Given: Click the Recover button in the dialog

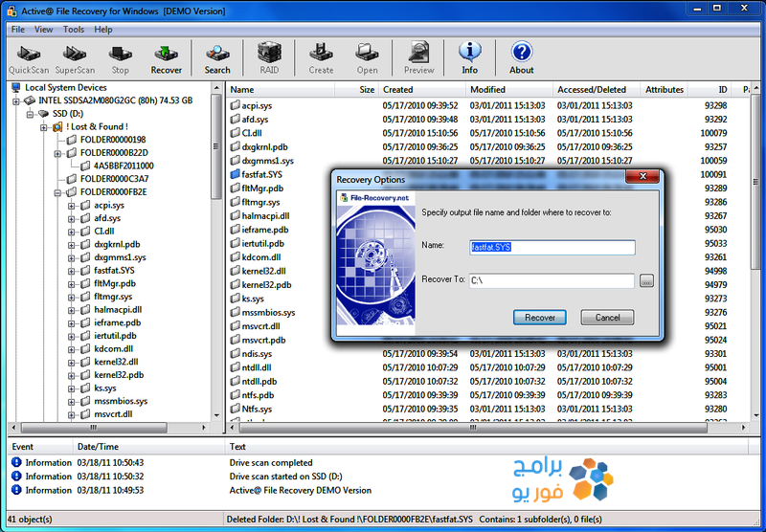Looking at the screenshot, I should pyautogui.click(x=539, y=318).
